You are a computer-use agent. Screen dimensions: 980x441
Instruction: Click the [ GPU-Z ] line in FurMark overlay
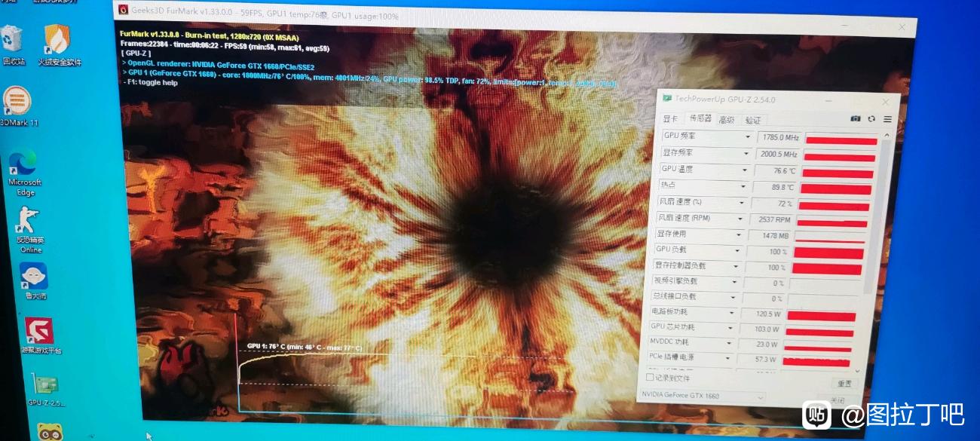136,54
